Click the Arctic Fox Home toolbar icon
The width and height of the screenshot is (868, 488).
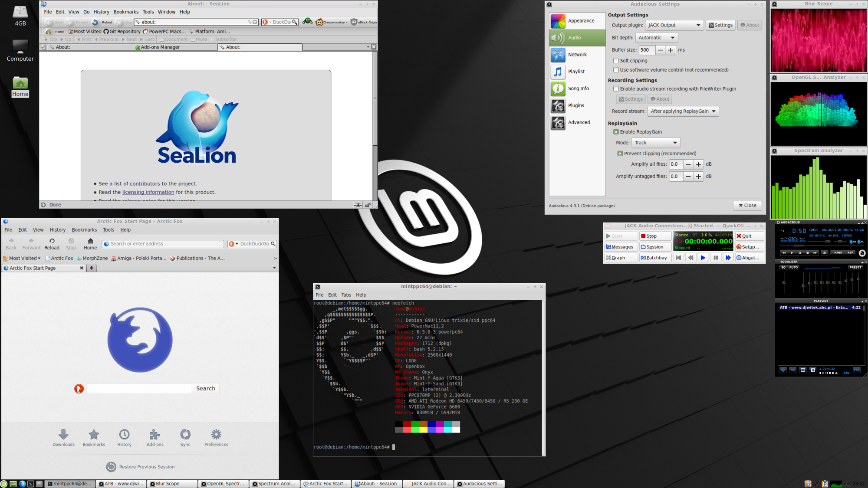pos(90,243)
